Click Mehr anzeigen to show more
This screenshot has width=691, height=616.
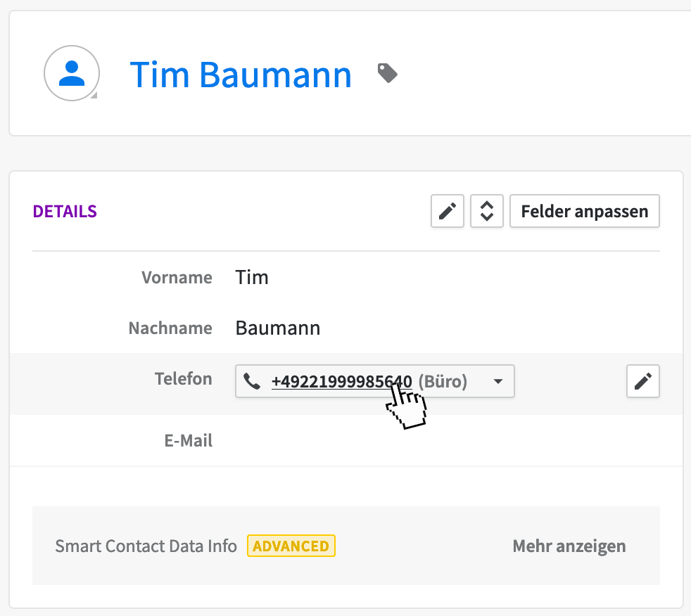coord(569,546)
